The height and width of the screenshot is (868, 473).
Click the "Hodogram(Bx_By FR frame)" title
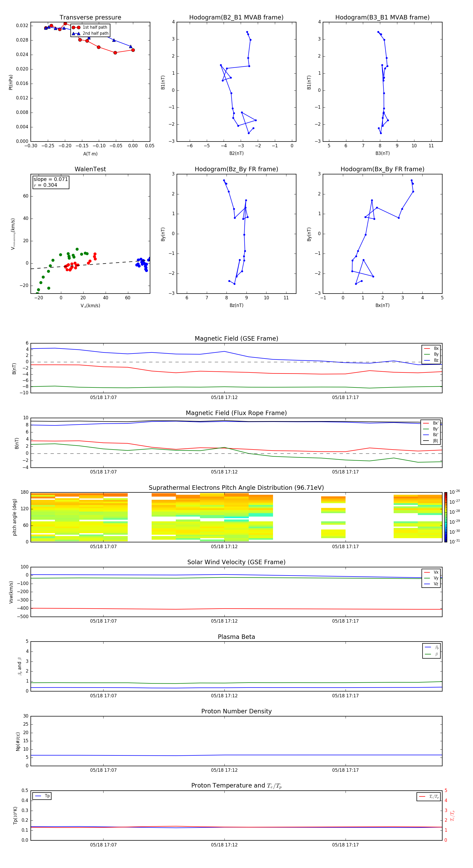(382, 169)
